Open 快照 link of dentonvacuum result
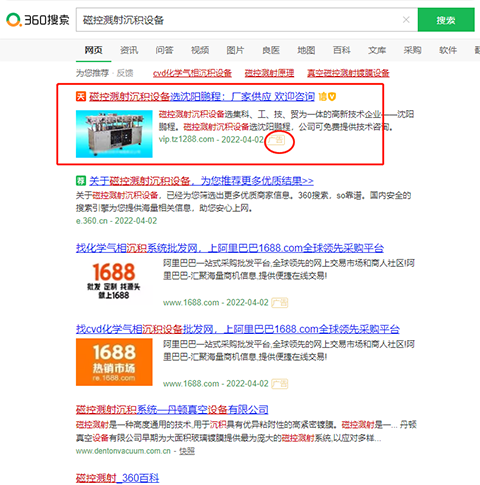 coord(187,451)
